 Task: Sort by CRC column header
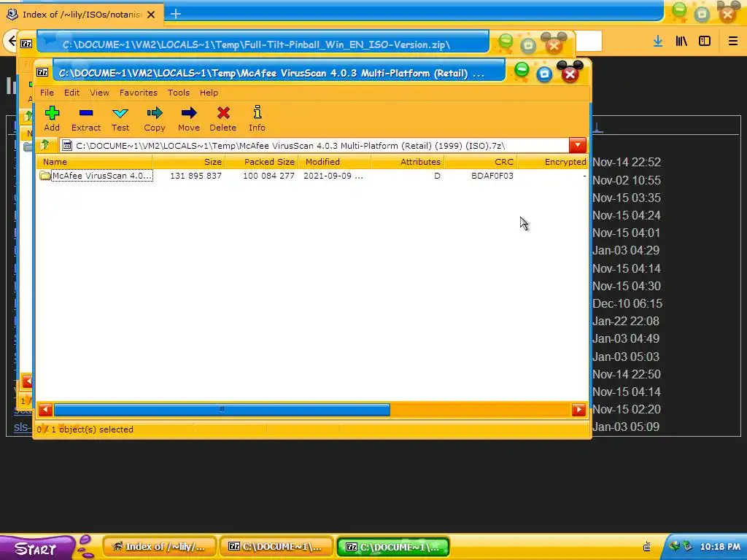(x=481, y=162)
